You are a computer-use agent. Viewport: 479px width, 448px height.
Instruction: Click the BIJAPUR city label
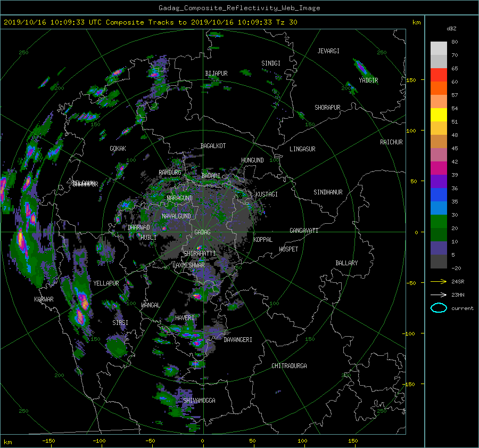click(x=216, y=74)
